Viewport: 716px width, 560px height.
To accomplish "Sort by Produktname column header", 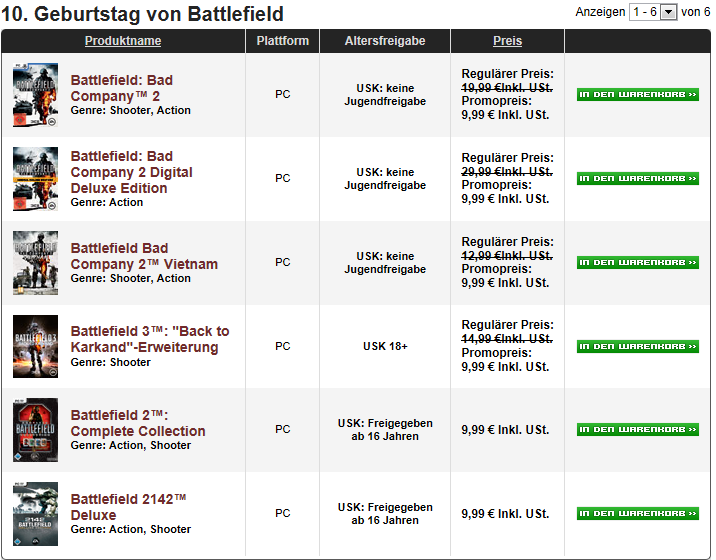I will 123,41.
